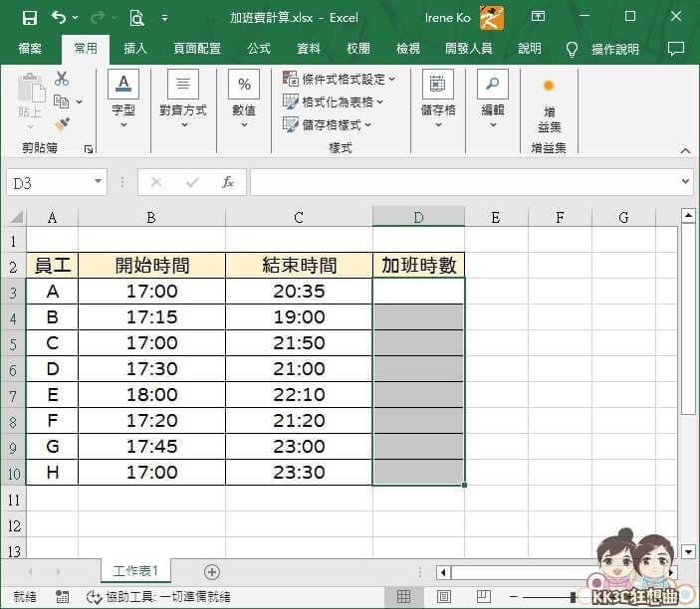Screen dimensions: 700x609
Task: Switch to the 開發人員 ribbon tab
Action: point(469,48)
